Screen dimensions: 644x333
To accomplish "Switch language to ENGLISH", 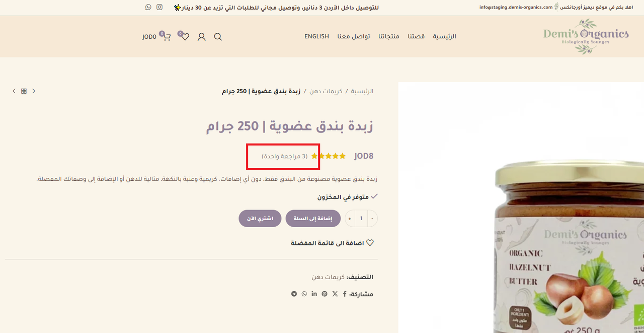I will tap(316, 36).
